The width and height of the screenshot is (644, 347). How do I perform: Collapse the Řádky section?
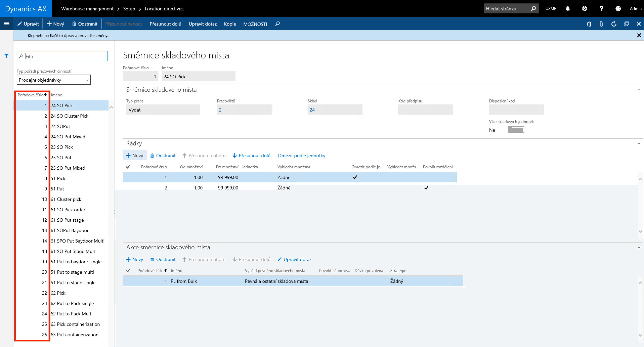tap(639, 143)
